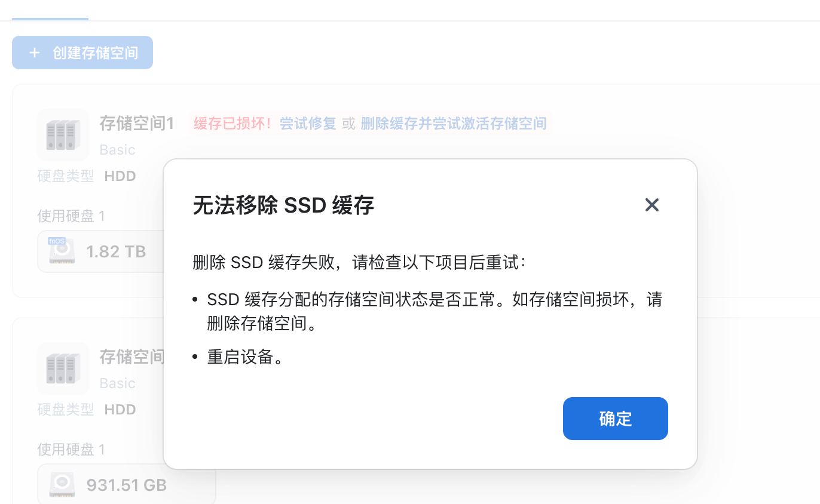Click the 删除 SSD 缓存失败 message line
820x504 pixels.
pyautogui.click(x=359, y=263)
